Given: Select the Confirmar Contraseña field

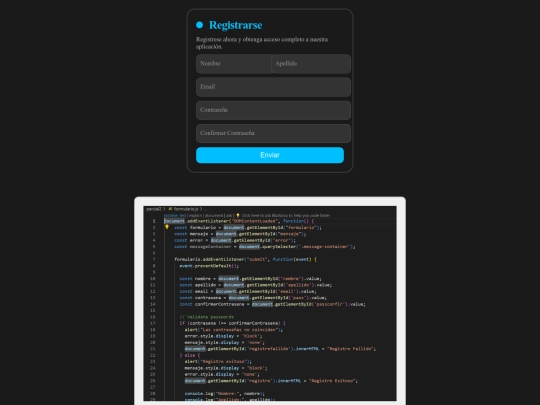Looking at the screenshot, I should click(273, 133).
